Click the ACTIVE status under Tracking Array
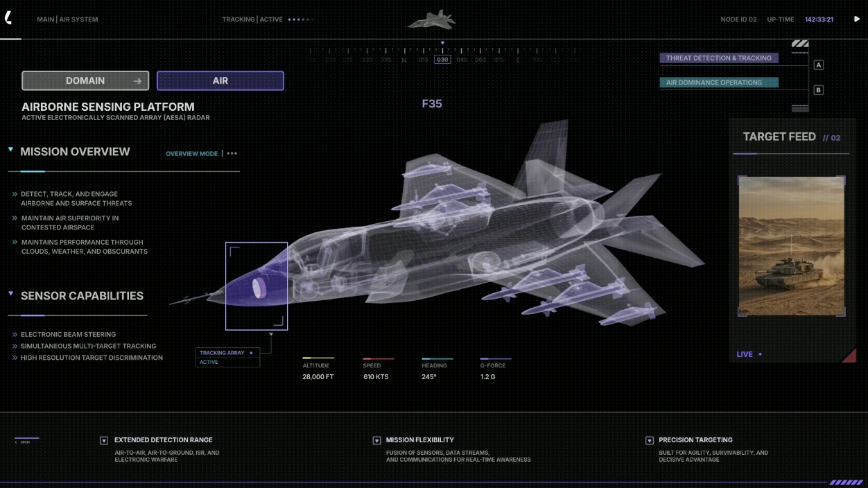The height and width of the screenshot is (488, 868). coord(209,363)
